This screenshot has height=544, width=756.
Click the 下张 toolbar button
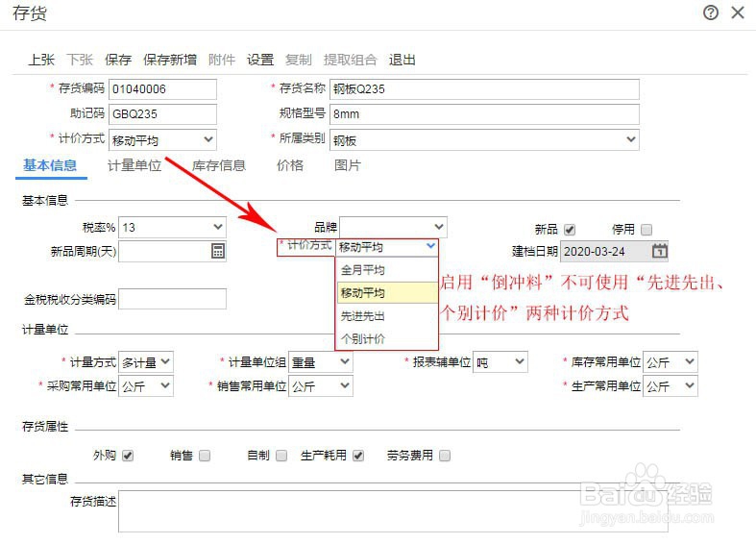pyautogui.click(x=80, y=60)
